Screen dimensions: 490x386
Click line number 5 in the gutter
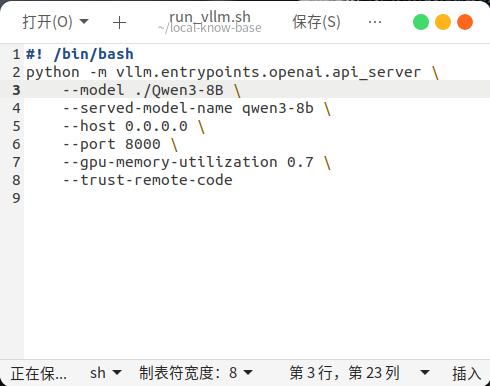(x=16, y=126)
